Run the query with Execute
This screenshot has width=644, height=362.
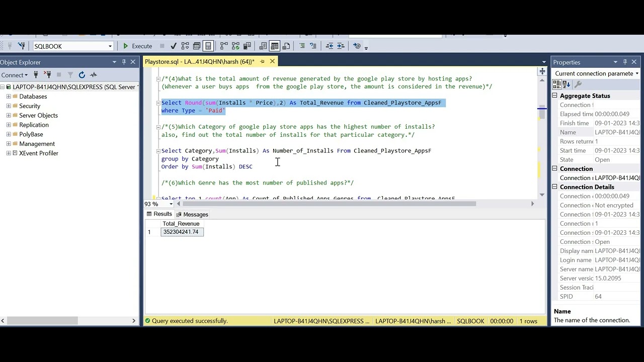[137, 46]
